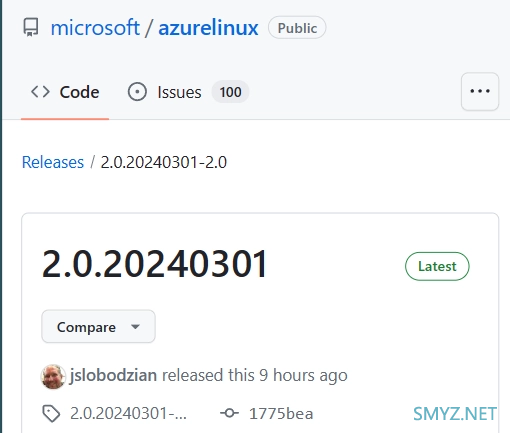Click the Code tab angle-brackets icon

click(40, 92)
